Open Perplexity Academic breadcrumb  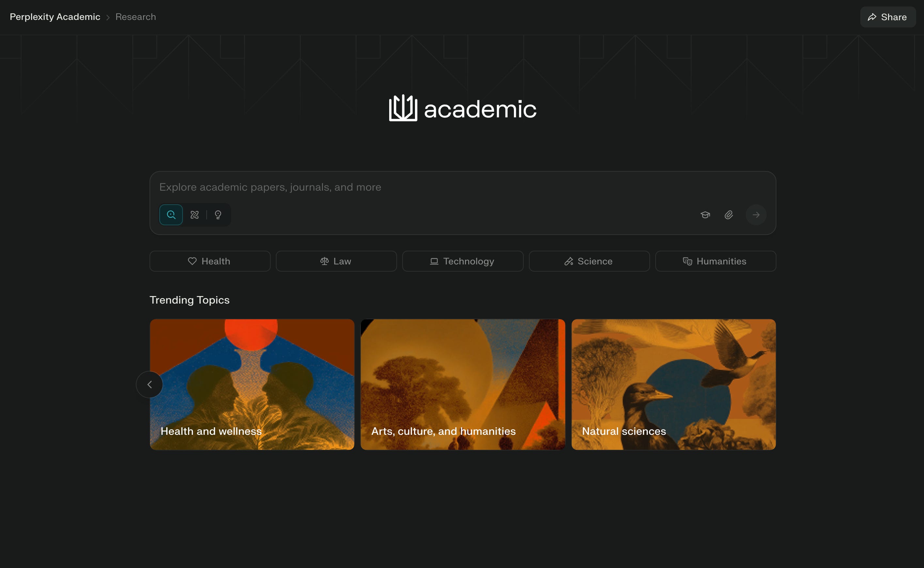point(55,17)
